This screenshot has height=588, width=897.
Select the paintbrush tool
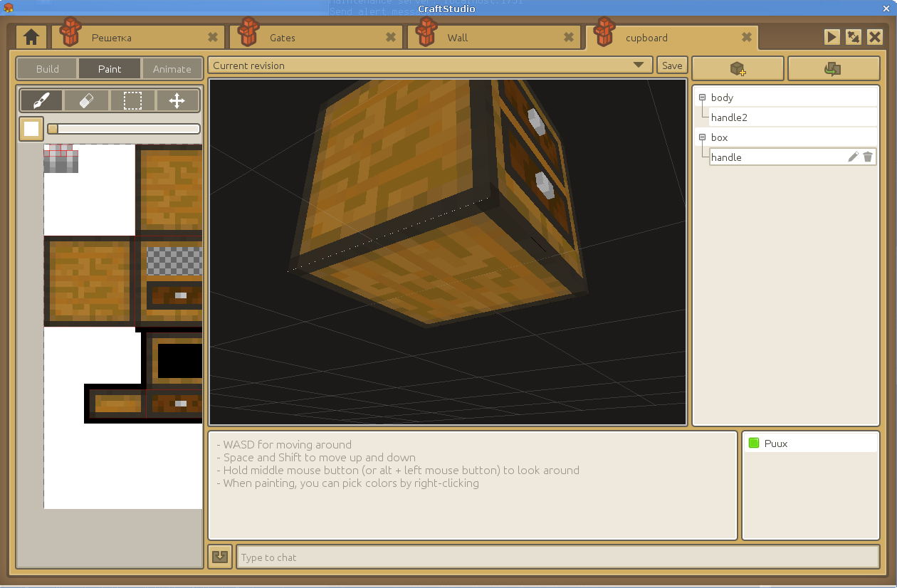click(x=41, y=101)
